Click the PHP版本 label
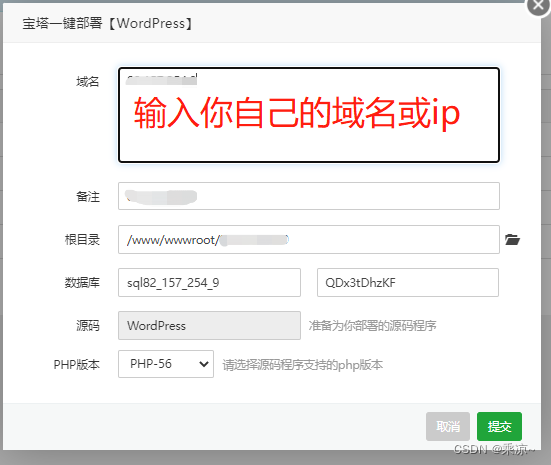Screen dimensions: 551x465 pyautogui.click(x=77, y=364)
